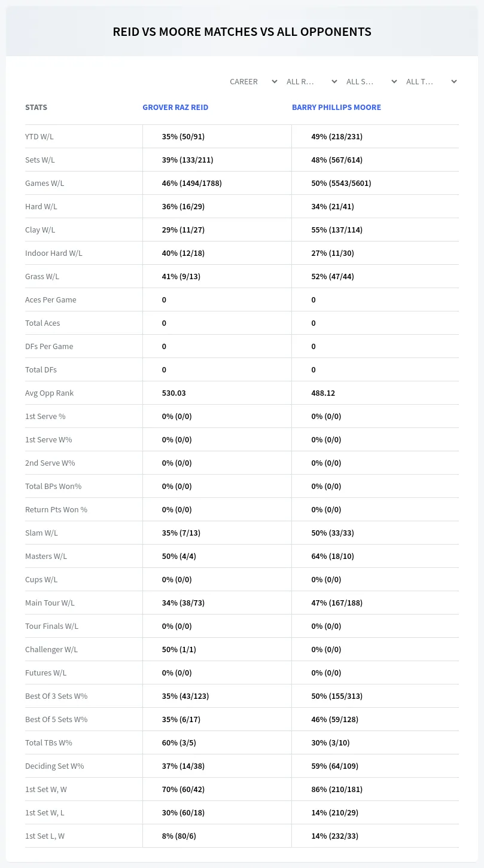Open Grover Raz Reid player link

pyautogui.click(x=175, y=108)
